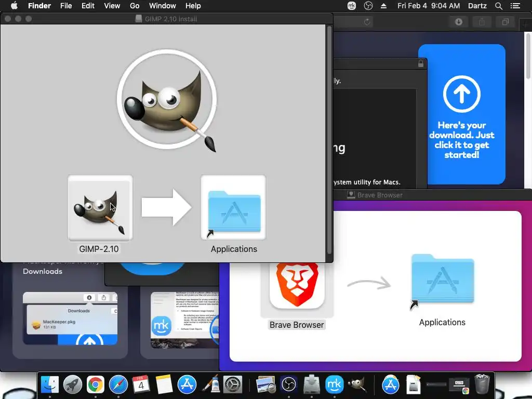Select the Brave Browser lion icon
Viewport: 532px width, 399px height.
pos(297,285)
